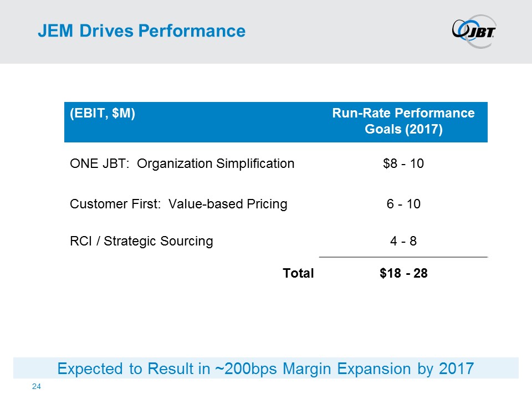
Task: Click the divider line above the total
Action: [403, 257]
